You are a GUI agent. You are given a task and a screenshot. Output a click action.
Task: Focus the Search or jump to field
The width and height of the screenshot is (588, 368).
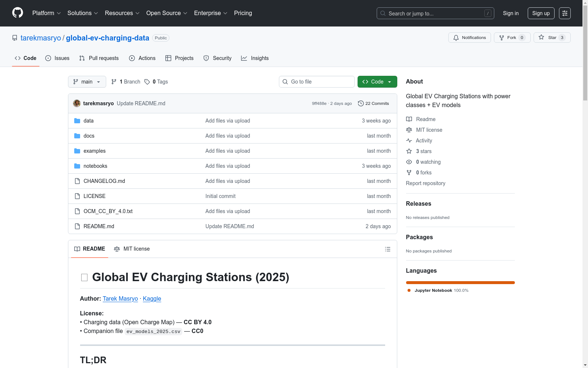pos(435,13)
